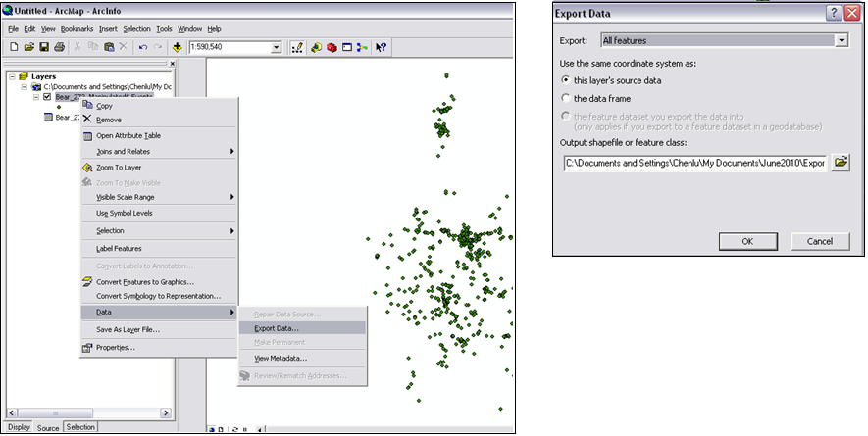Choose Export Data... from the submenu
Image resolution: width=868 pixels, height=436 pixels.
(276, 327)
